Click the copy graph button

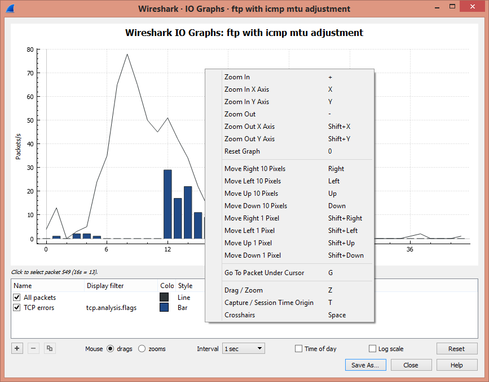coord(49,348)
